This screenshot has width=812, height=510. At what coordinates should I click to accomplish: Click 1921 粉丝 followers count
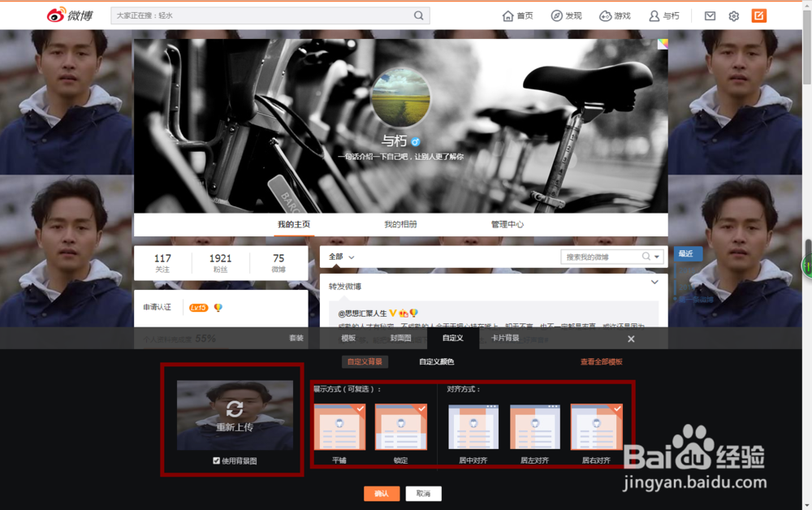(x=220, y=262)
